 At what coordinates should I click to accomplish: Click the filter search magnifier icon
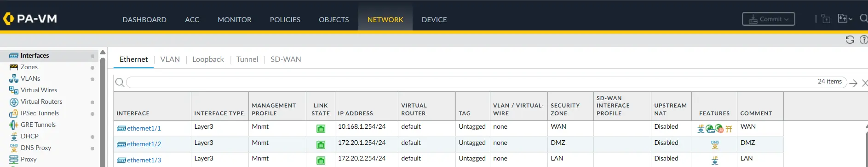(x=120, y=83)
